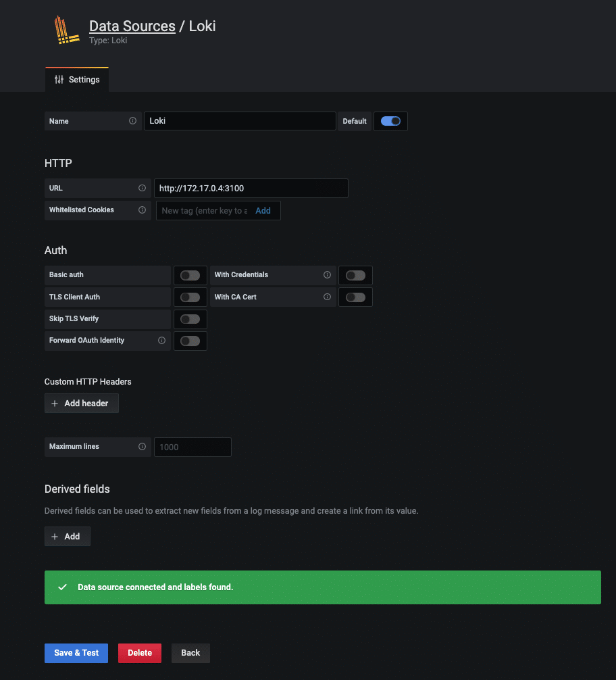Open the Name field info tooltip

[132, 121]
